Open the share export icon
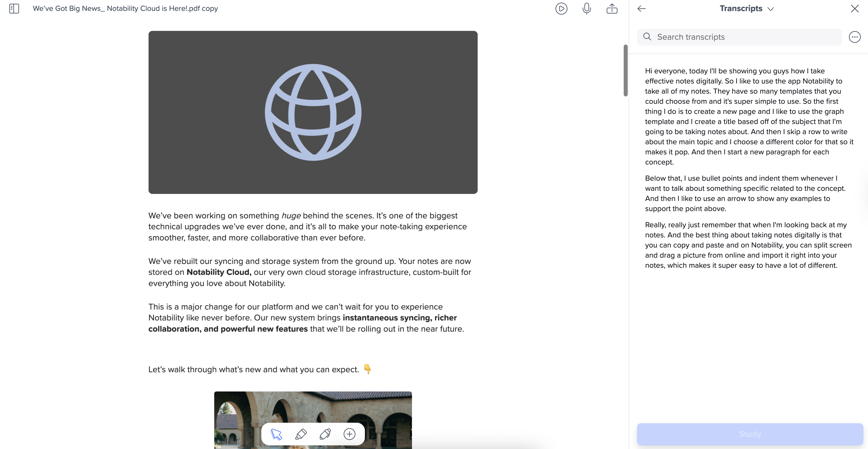 coord(612,8)
